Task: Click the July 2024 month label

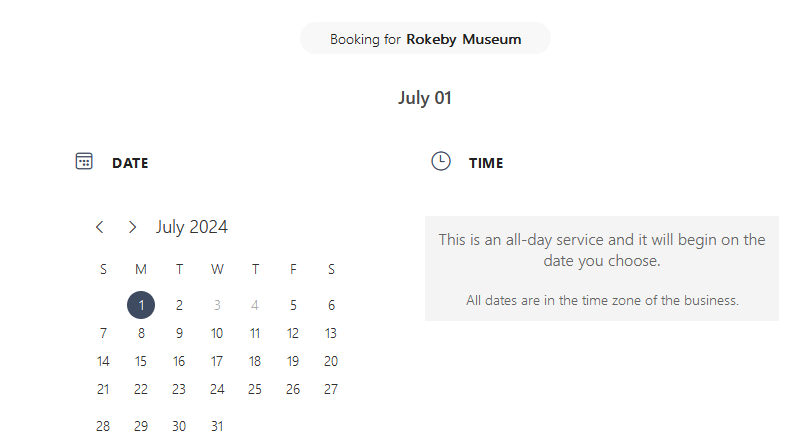Action: click(191, 227)
